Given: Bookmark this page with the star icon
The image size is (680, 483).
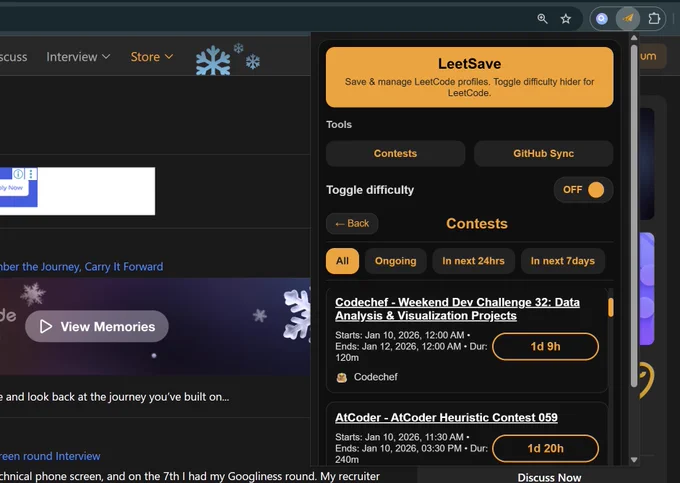Looking at the screenshot, I should [x=566, y=19].
